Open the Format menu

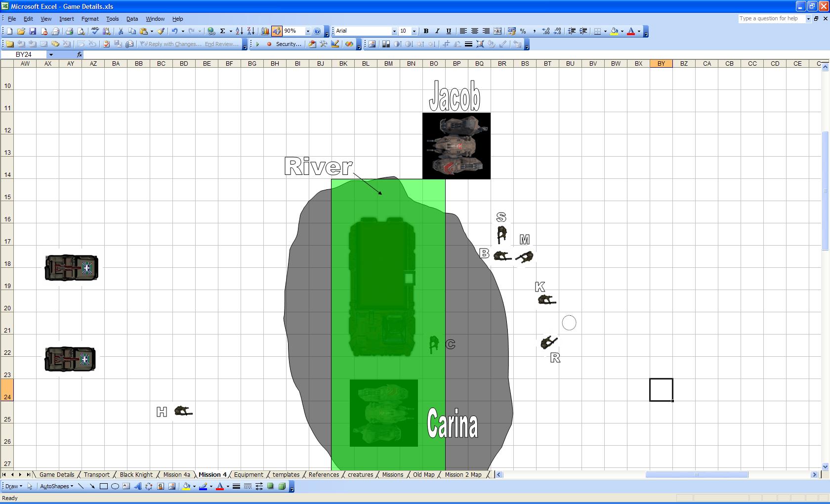point(90,19)
